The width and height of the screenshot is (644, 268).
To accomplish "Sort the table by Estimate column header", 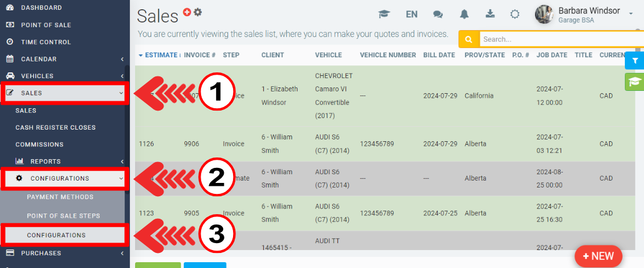I will (161, 55).
